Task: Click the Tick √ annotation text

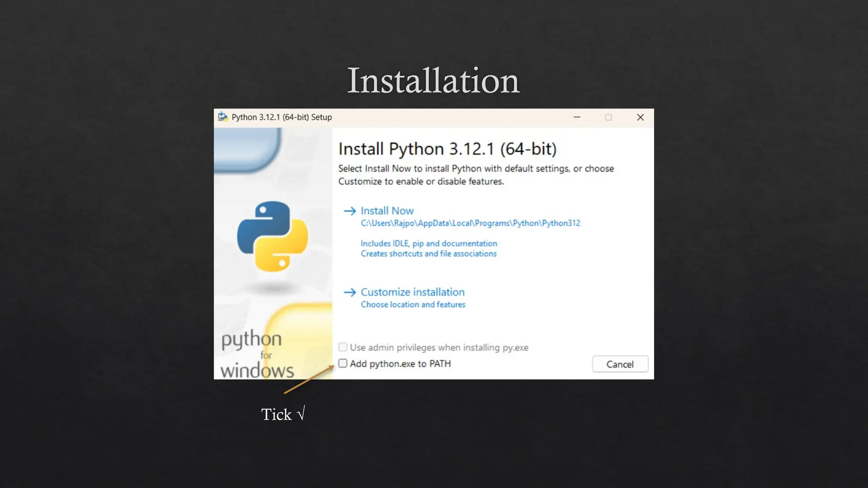Action: pos(283,414)
